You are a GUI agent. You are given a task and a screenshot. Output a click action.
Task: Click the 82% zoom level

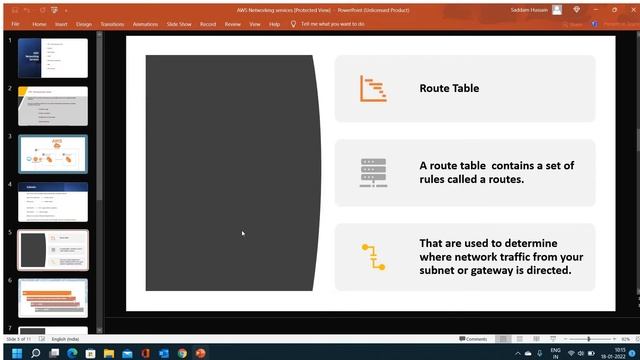pos(625,339)
